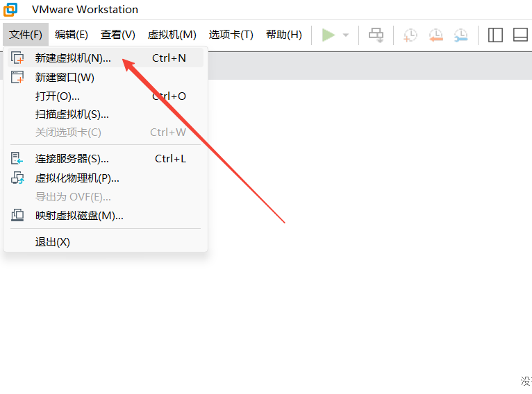Choose 连接服务器(S)... menu entry
Screen dimensions: 532x394
point(106,159)
